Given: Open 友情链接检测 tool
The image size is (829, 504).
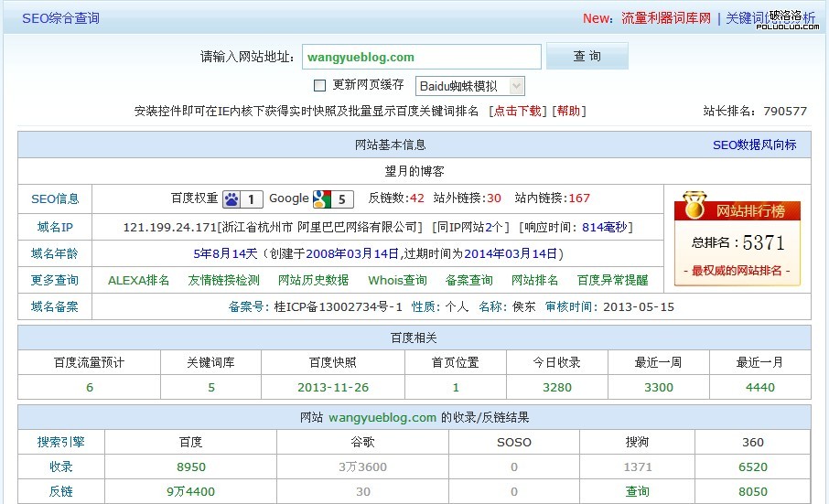Looking at the screenshot, I should [223, 280].
